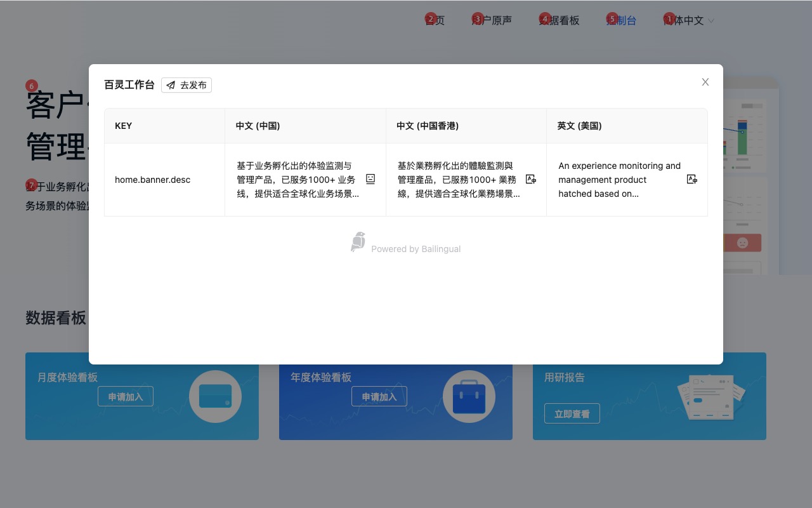Close the 百灵工作台 dialog
This screenshot has width=812, height=508.
(x=705, y=82)
